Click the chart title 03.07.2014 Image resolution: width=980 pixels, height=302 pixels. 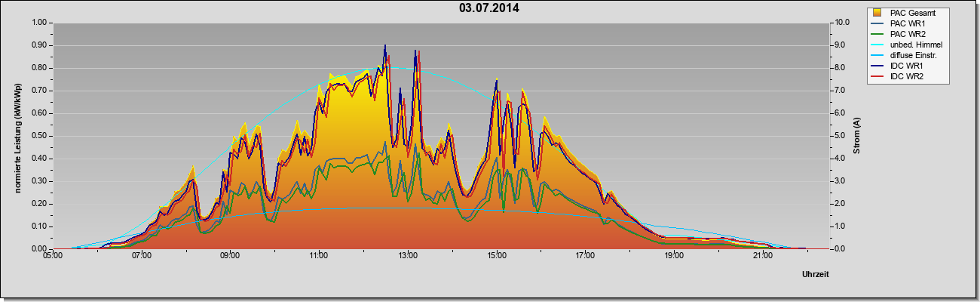point(489,8)
